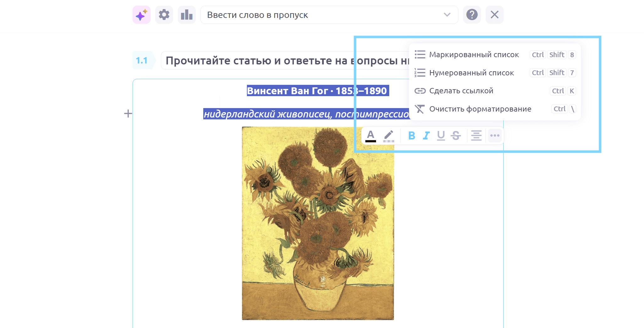
Task: Open the text alignment options
Action: pyautogui.click(x=476, y=136)
